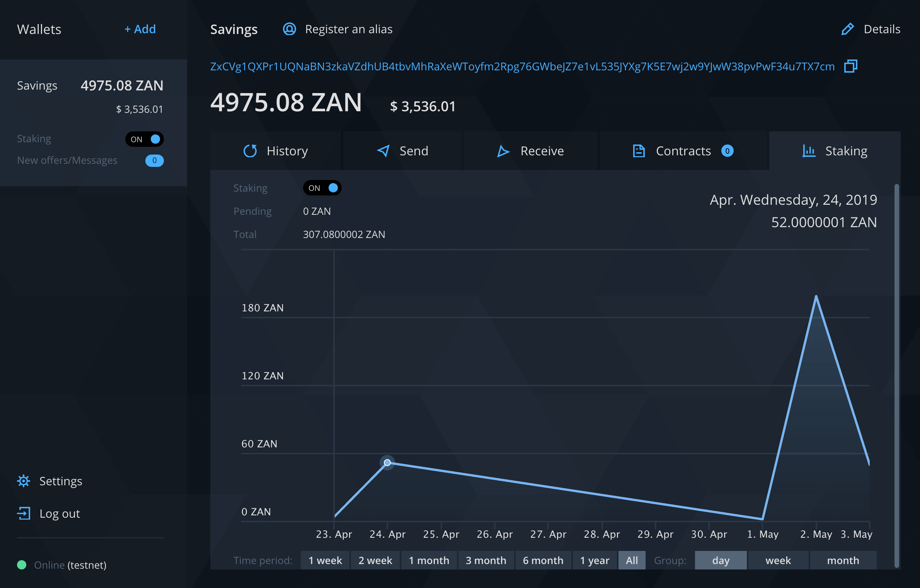920x588 pixels.
Task: Group chart data by week
Action: point(778,560)
